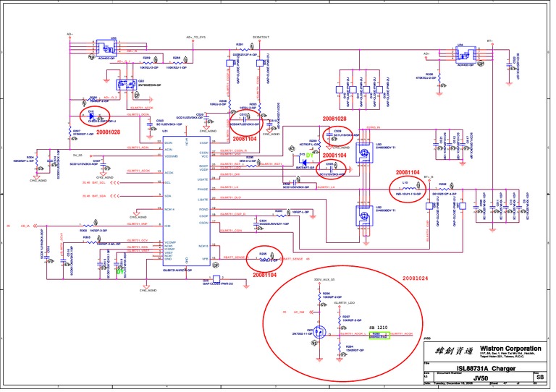Click the green-highlighted R292 resistor
This screenshot has width=556, height=392.
click(x=379, y=336)
